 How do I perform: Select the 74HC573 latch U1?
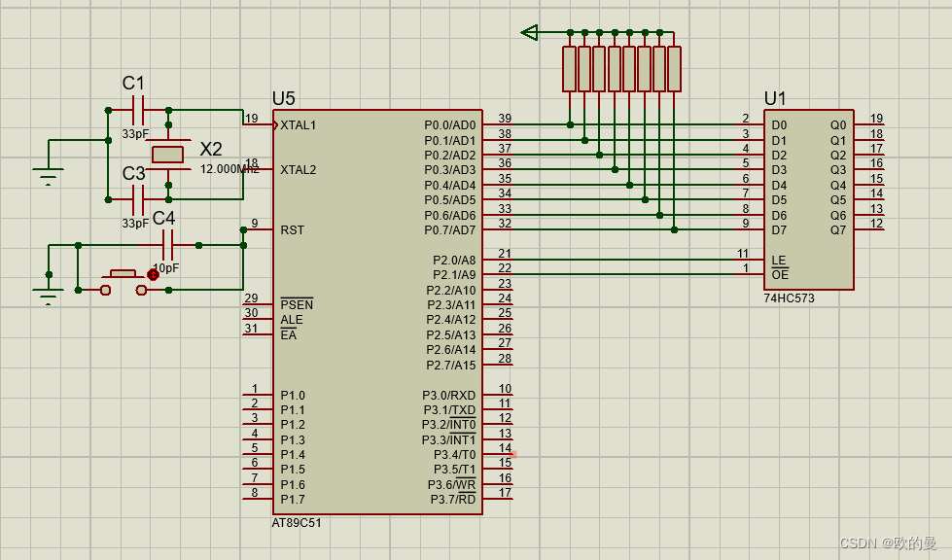pyautogui.click(x=808, y=194)
